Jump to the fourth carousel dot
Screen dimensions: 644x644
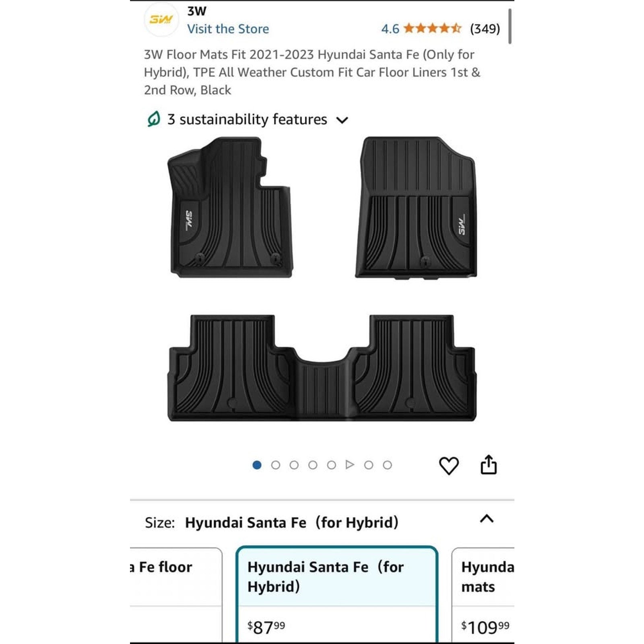[x=313, y=465]
